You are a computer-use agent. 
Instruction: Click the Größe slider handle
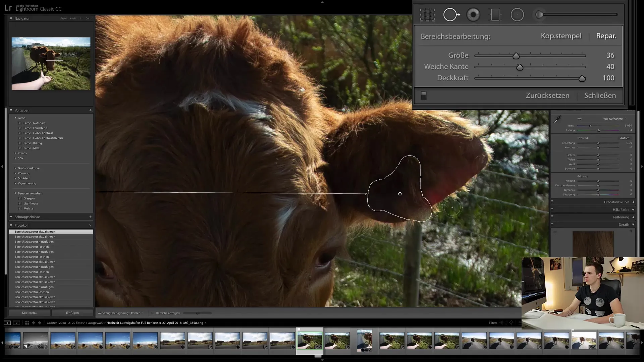(x=516, y=56)
